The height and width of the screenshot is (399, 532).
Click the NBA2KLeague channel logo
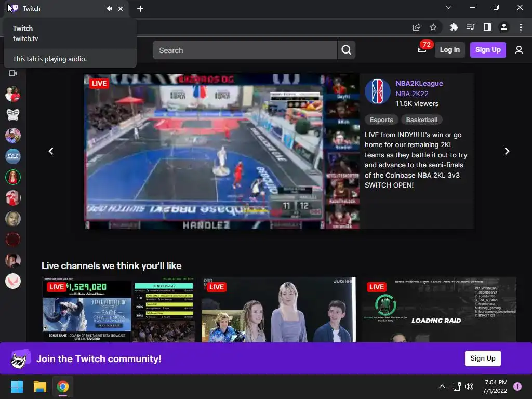[377, 91]
